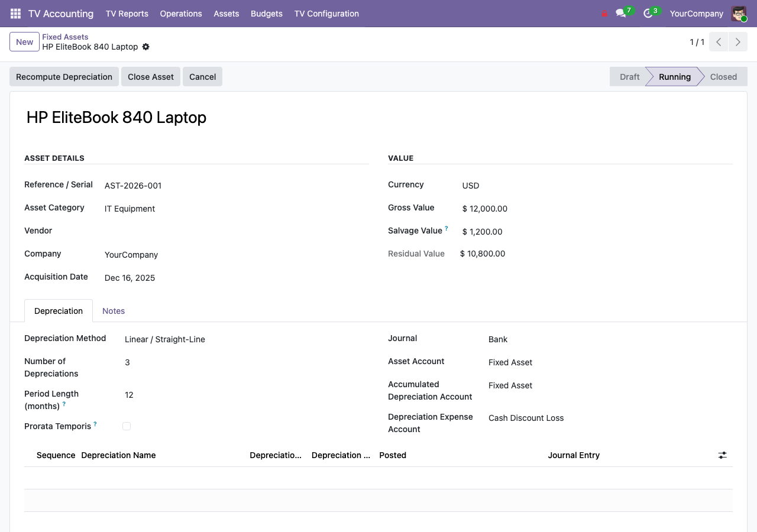Viewport: 757px width, 532px height.
Task: Open the empty Vendor field
Action: pyautogui.click(x=237, y=232)
